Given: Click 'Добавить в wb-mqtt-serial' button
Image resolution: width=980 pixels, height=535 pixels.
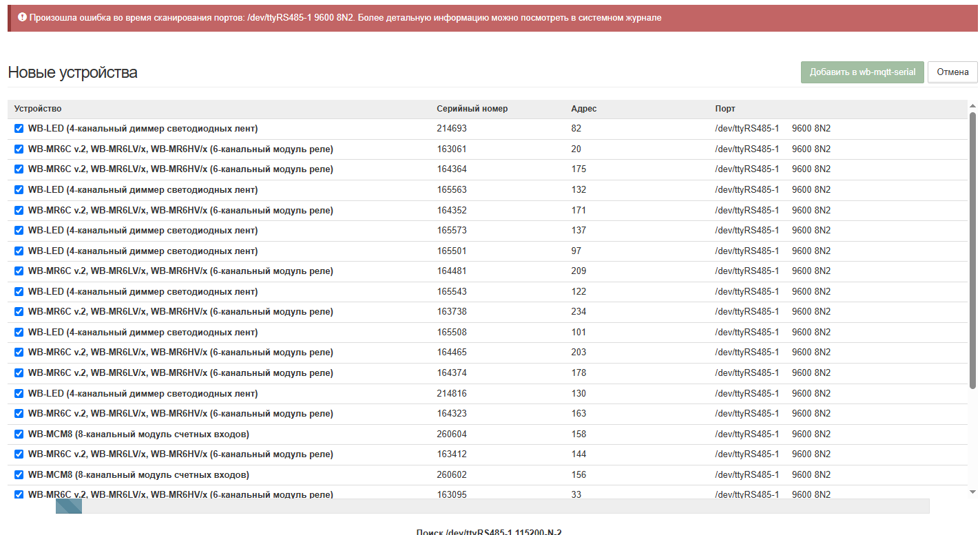Looking at the screenshot, I should (x=862, y=72).
